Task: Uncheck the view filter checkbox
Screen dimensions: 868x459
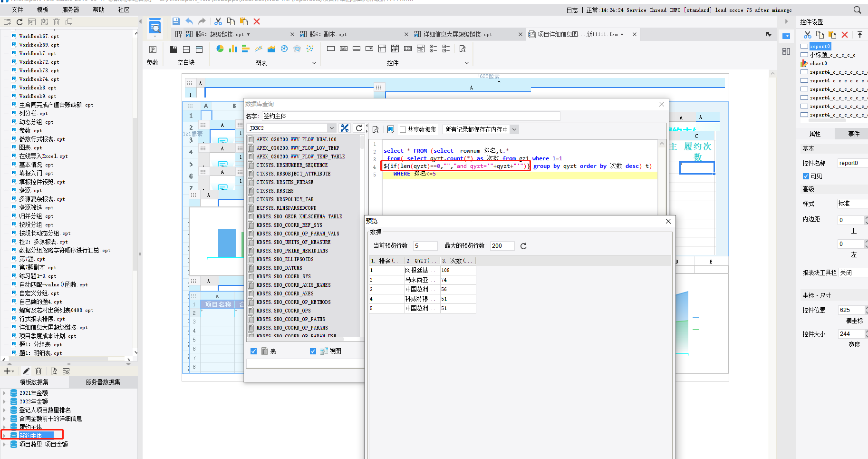Action: pos(313,351)
